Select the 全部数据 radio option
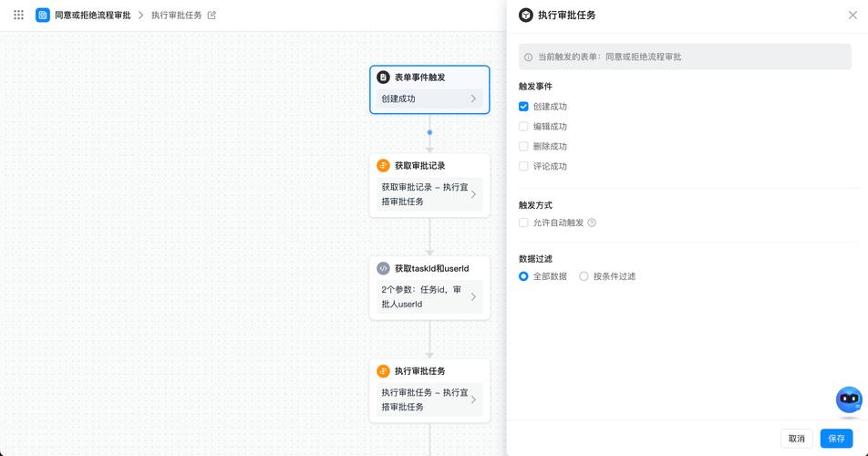Viewport: 868px width, 456px height. coord(523,276)
